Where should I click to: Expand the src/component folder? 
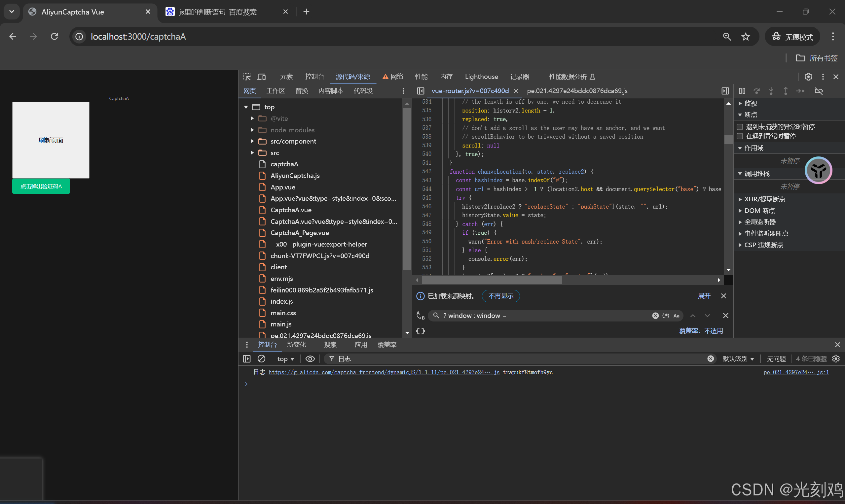[252, 141]
